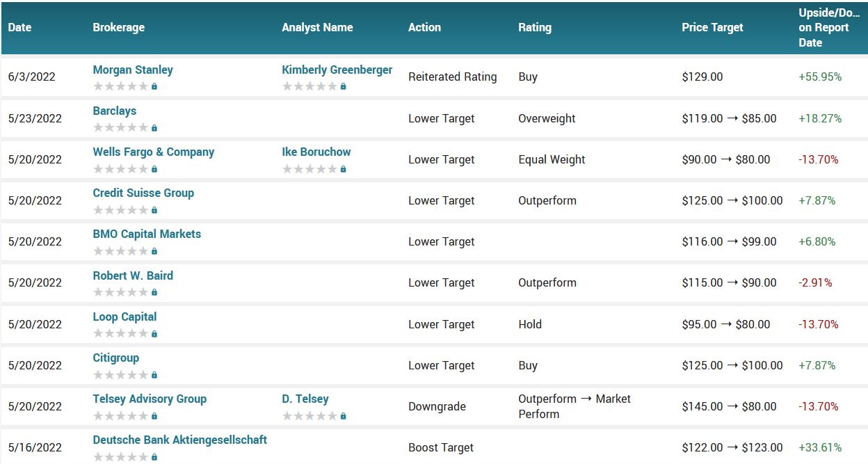Click the Downgrade action cell
The height and width of the screenshot is (464, 868).
tap(437, 406)
